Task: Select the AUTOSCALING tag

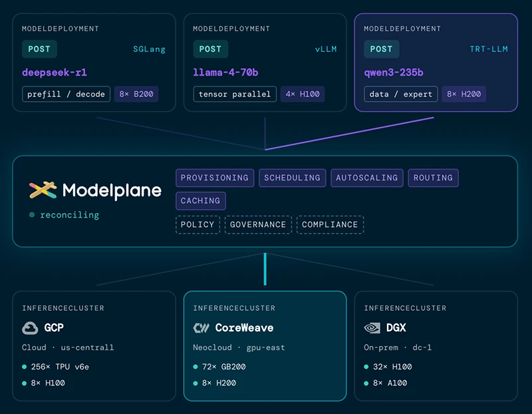Action: 367,178
